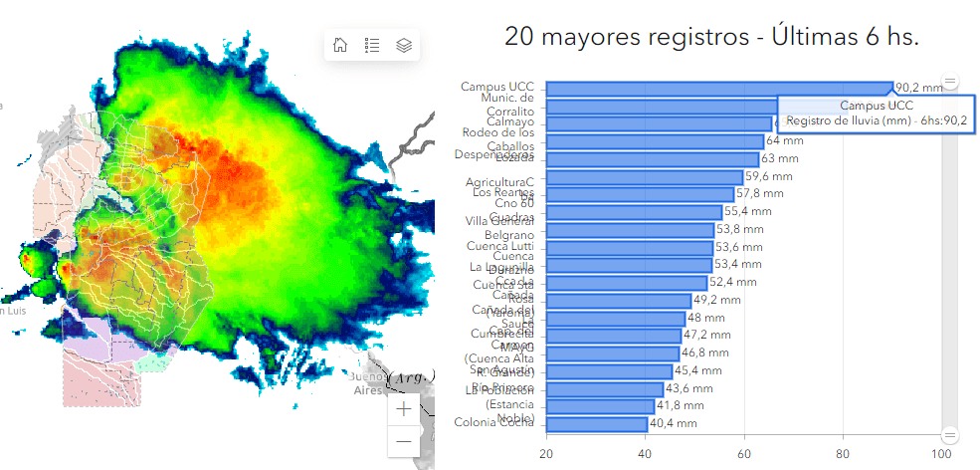Click the Home default map view icon
The image size is (980, 470).
[x=340, y=45]
